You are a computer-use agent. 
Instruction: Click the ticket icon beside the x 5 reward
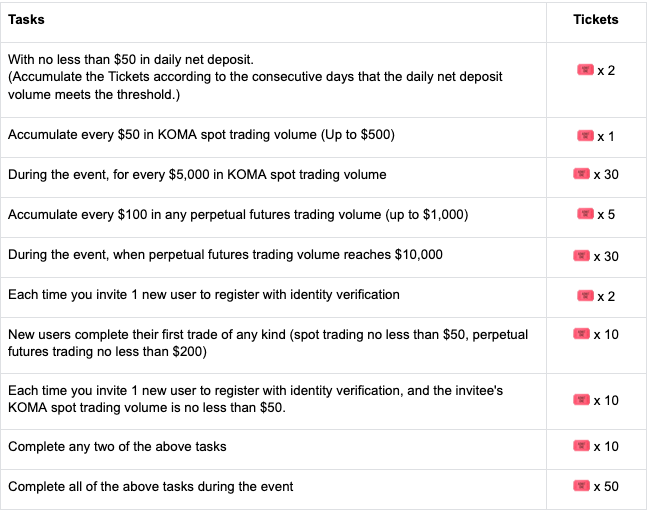[x=585, y=214]
